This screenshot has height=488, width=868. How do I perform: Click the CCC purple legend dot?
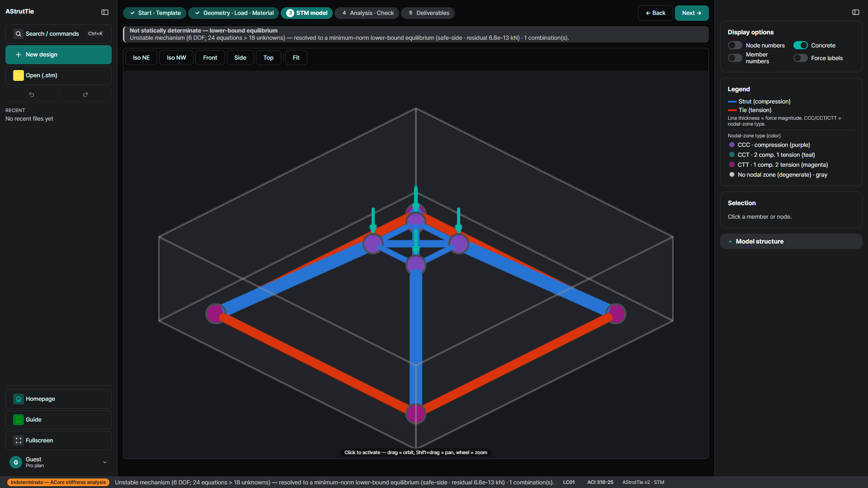click(x=732, y=145)
